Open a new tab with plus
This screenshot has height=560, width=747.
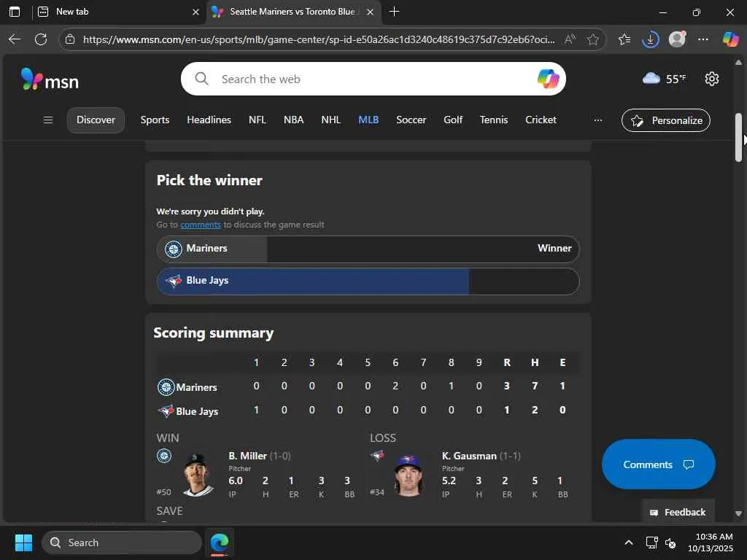pyautogui.click(x=394, y=12)
